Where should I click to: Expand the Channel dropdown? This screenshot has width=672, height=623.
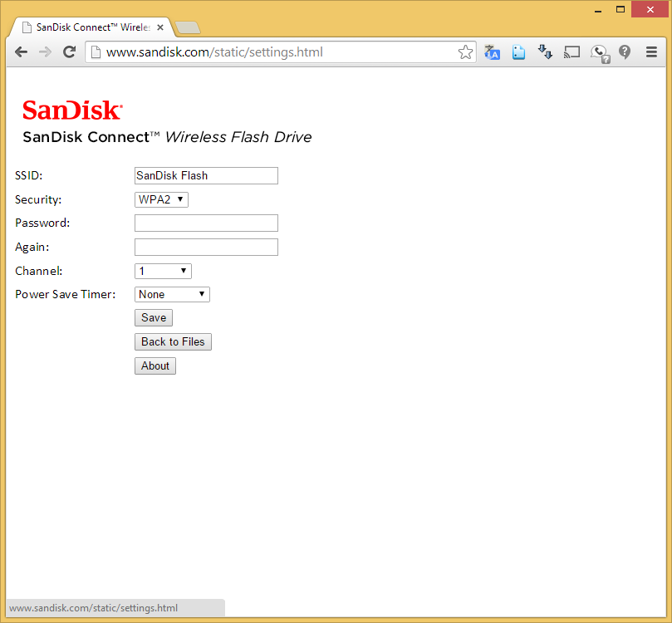pos(163,272)
